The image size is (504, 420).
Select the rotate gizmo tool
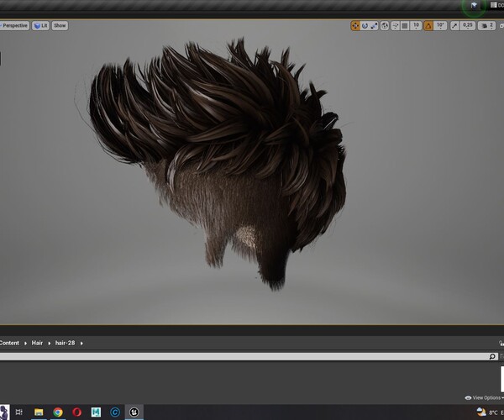(x=365, y=26)
